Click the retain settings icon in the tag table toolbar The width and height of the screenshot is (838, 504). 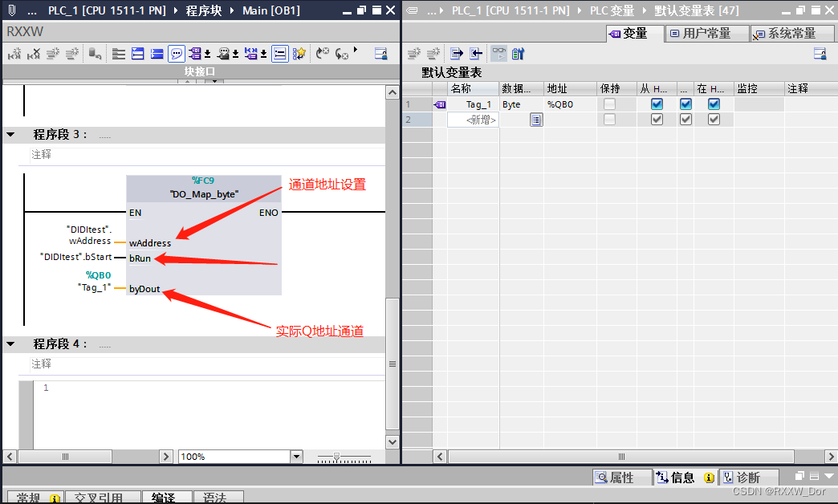click(519, 54)
